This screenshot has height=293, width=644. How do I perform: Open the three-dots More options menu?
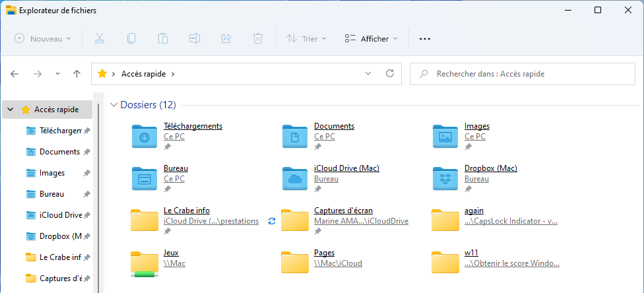pyautogui.click(x=425, y=39)
